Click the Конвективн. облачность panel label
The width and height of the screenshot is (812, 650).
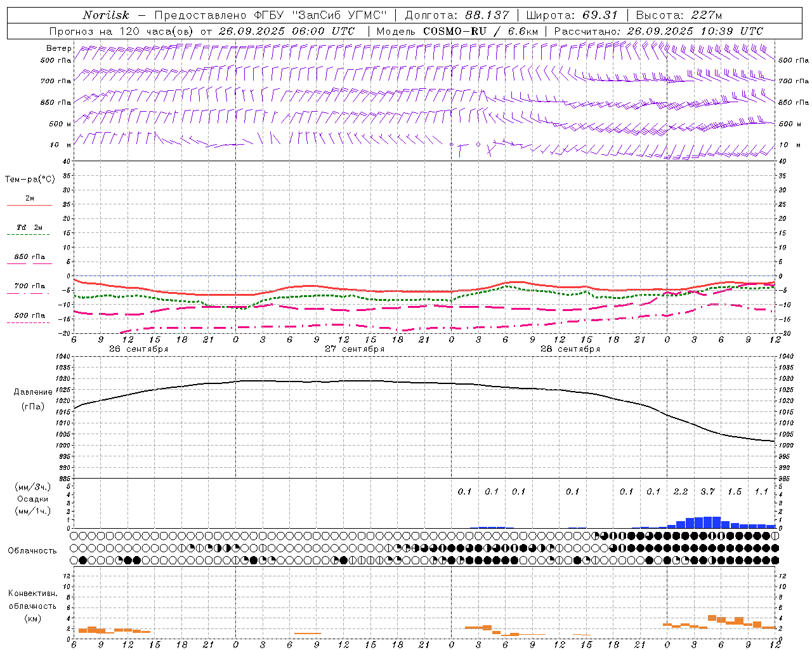coord(32,606)
